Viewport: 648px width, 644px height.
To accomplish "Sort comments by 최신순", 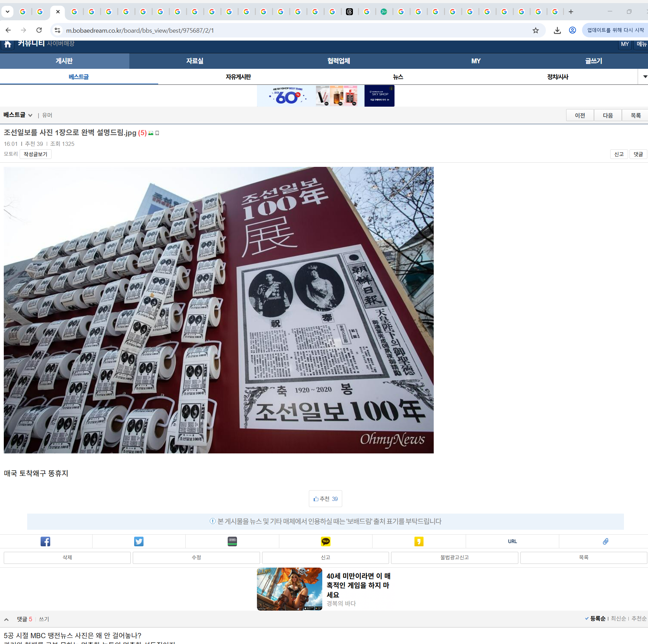I will [618, 619].
